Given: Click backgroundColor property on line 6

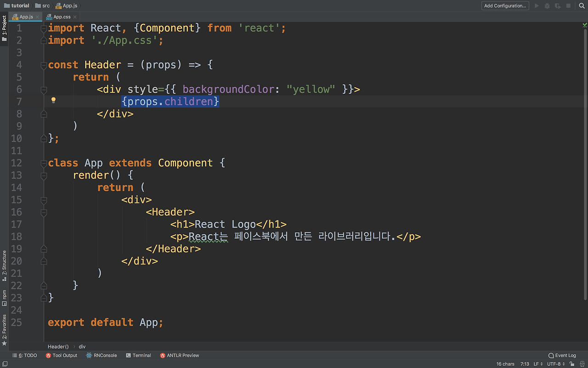Looking at the screenshot, I should pos(228,89).
